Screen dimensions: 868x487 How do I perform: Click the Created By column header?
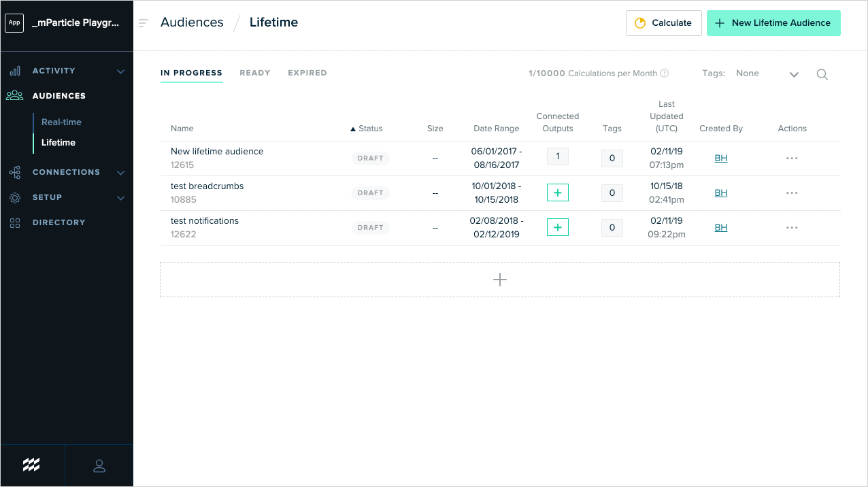(x=721, y=129)
